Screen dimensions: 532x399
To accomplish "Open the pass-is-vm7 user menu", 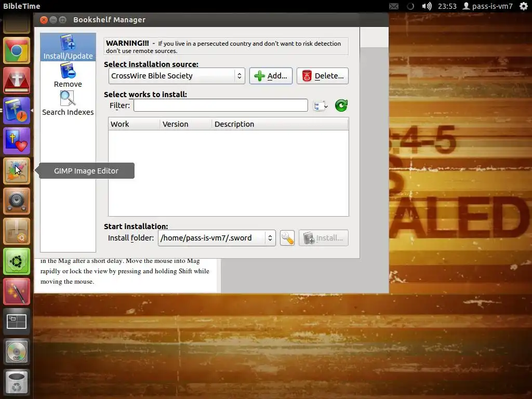I will point(487,6).
